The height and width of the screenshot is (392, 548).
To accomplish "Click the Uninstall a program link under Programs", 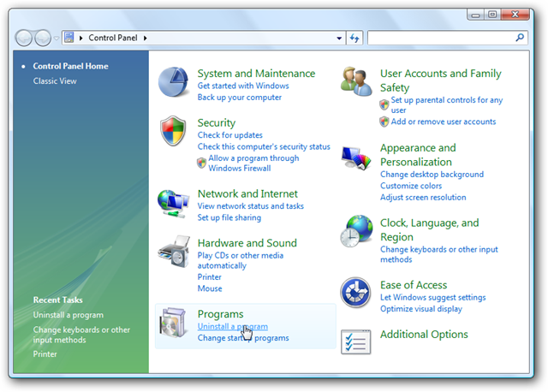I will tap(232, 326).
